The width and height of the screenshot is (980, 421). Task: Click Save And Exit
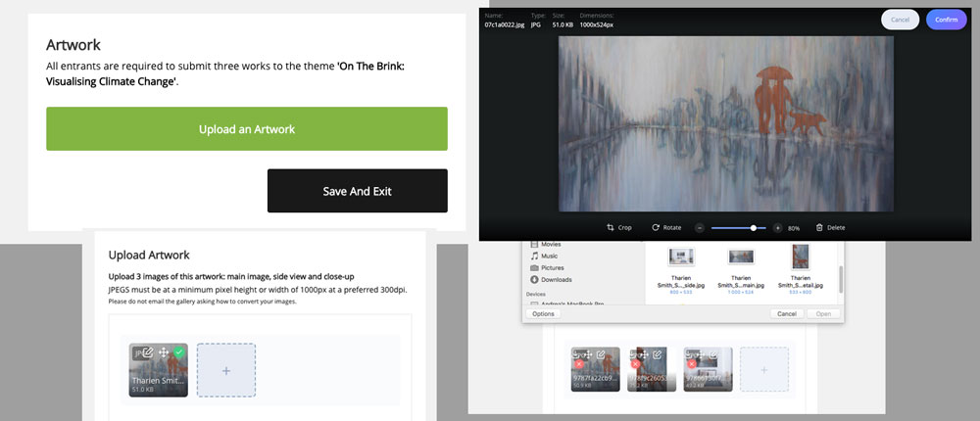(358, 191)
